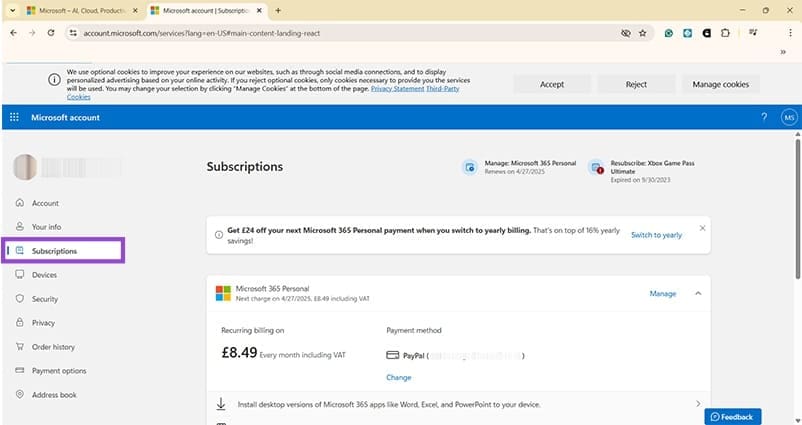Open the browser tab search dropdown
This screenshot has height=425, width=802.
point(11,10)
